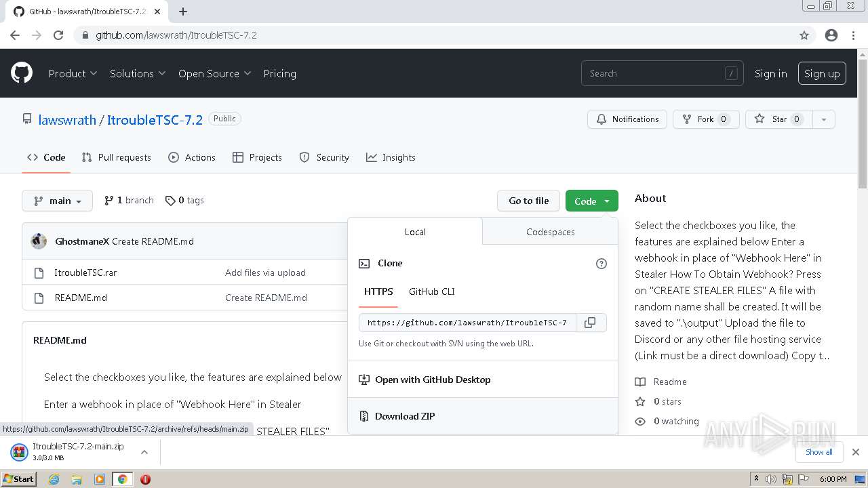The height and width of the screenshot is (488, 868).
Task: Select the Local clone tab
Action: tap(415, 232)
